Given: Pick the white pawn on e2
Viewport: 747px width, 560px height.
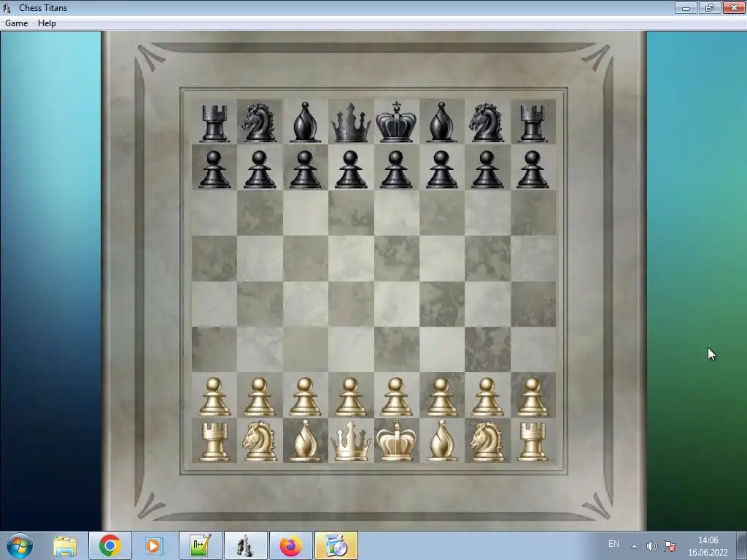Looking at the screenshot, I should tap(396, 397).
